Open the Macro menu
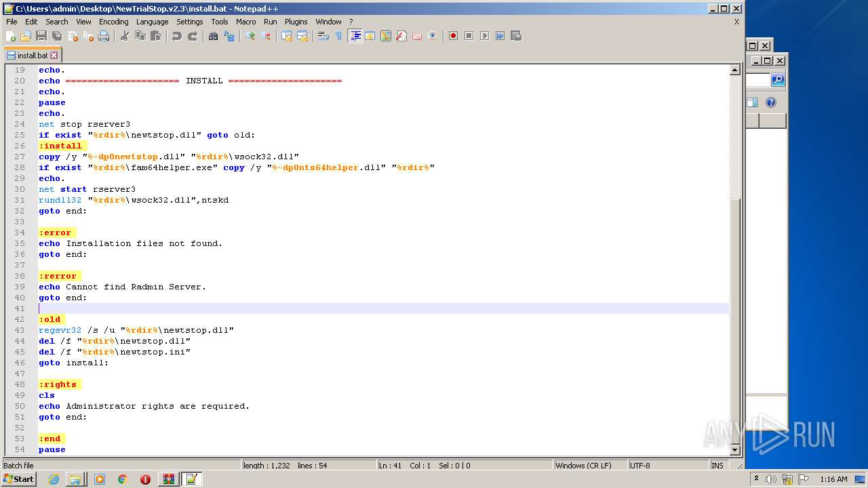 click(245, 22)
